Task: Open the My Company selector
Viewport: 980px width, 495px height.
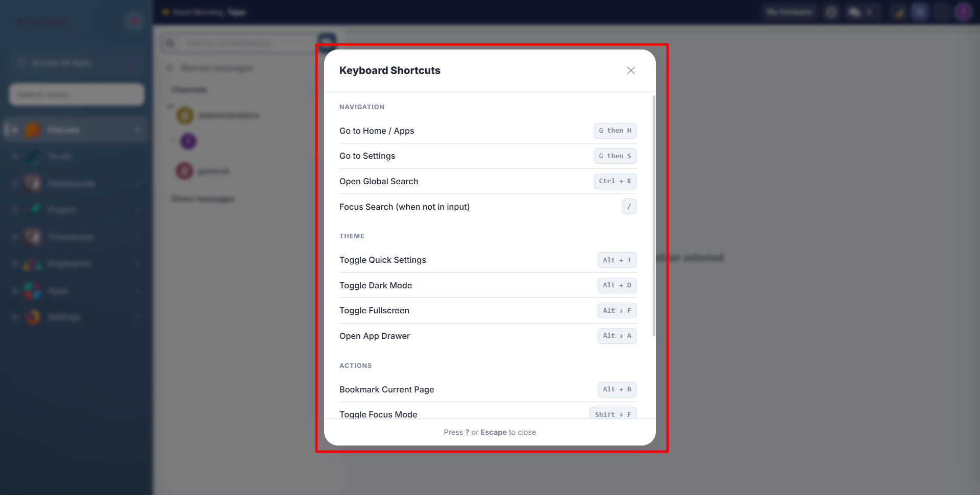Action: (789, 12)
